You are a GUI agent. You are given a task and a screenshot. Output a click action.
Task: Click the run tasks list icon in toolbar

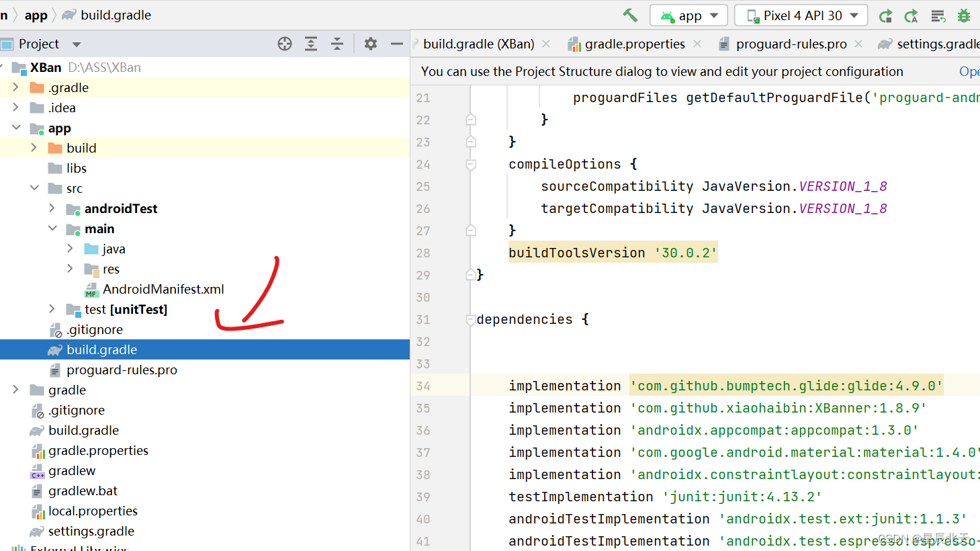point(938,15)
